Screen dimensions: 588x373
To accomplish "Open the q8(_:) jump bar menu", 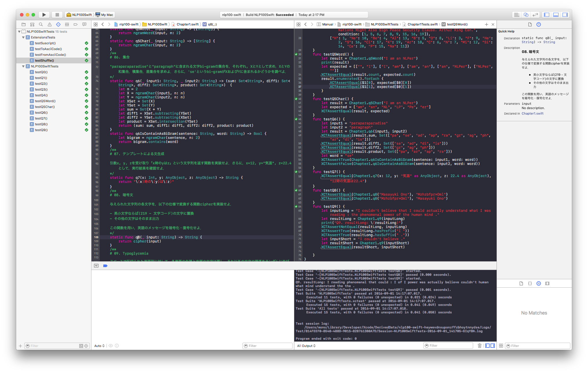I will click(213, 24).
